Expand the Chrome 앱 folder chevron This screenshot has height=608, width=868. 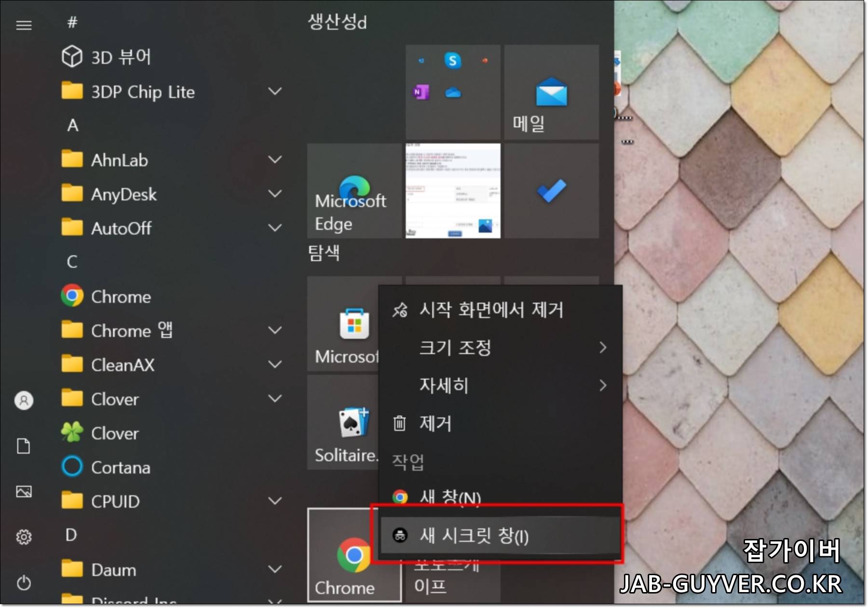point(275,330)
